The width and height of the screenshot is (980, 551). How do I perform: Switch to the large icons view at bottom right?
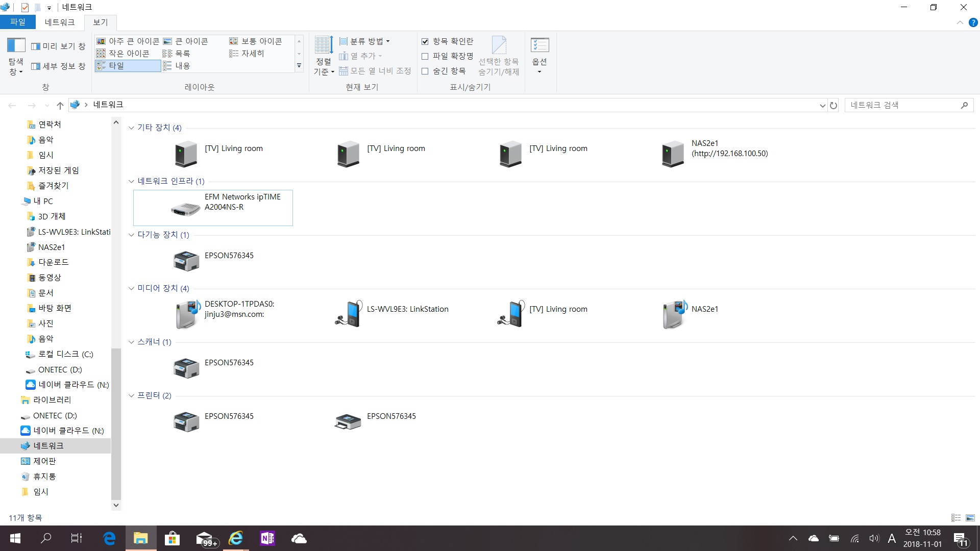(970, 518)
